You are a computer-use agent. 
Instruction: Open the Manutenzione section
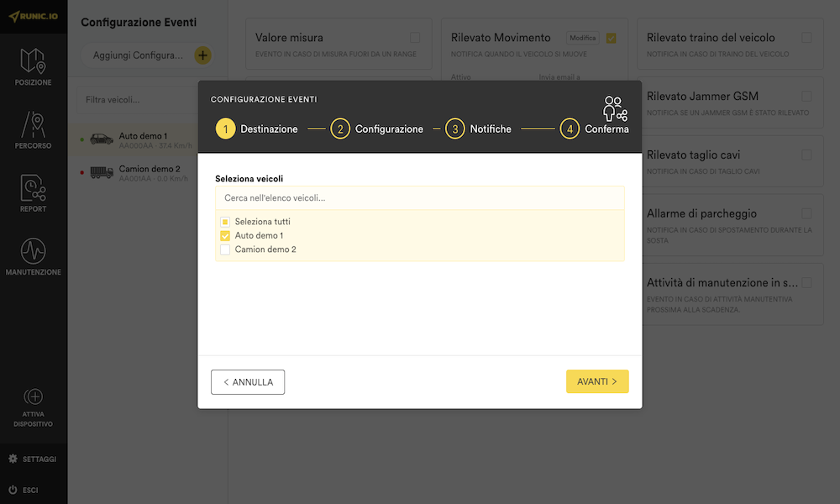(34, 256)
